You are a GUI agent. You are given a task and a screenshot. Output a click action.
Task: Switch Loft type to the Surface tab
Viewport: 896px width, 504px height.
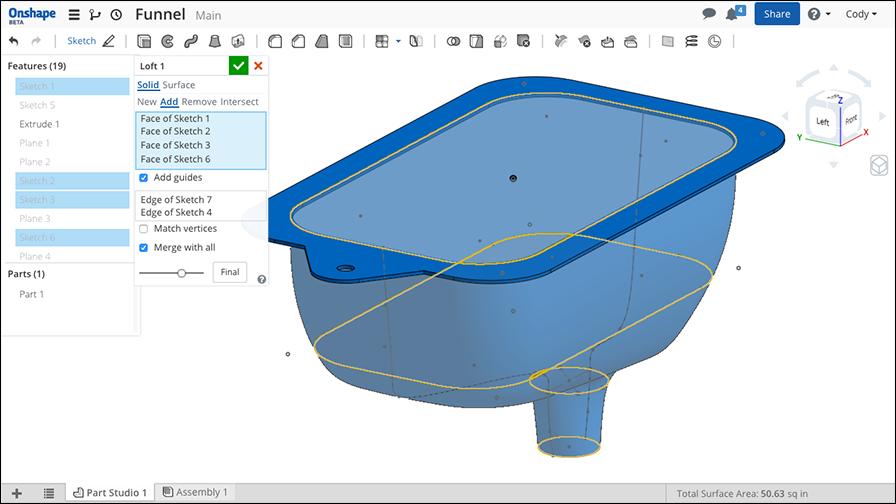pyautogui.click(x=179, y=85)
